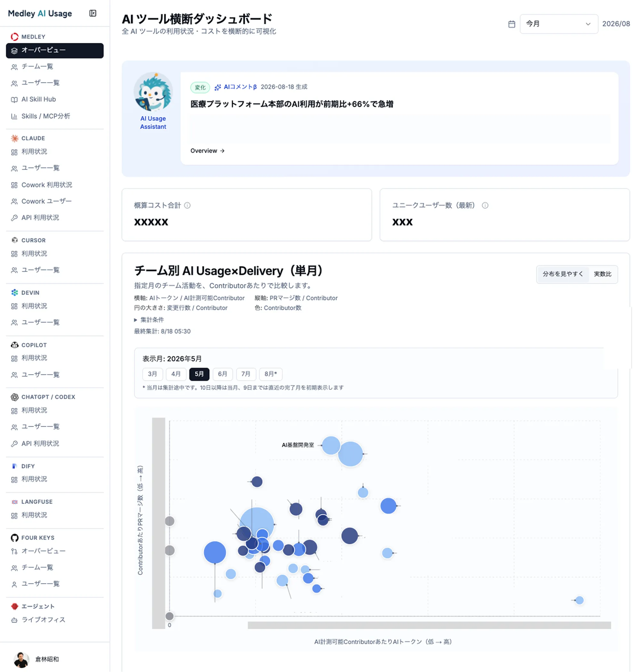Image resolution: width=641 pixels, height=672 pixels.
Task: Open 利用状況 under DEVIN
Action: [55, 306]
